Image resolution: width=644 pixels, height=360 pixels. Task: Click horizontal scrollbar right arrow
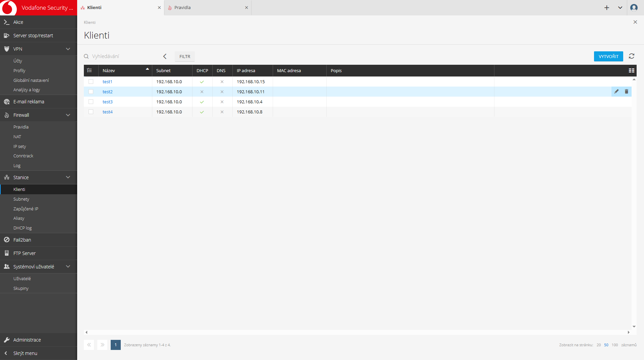[x=629, y=332]
